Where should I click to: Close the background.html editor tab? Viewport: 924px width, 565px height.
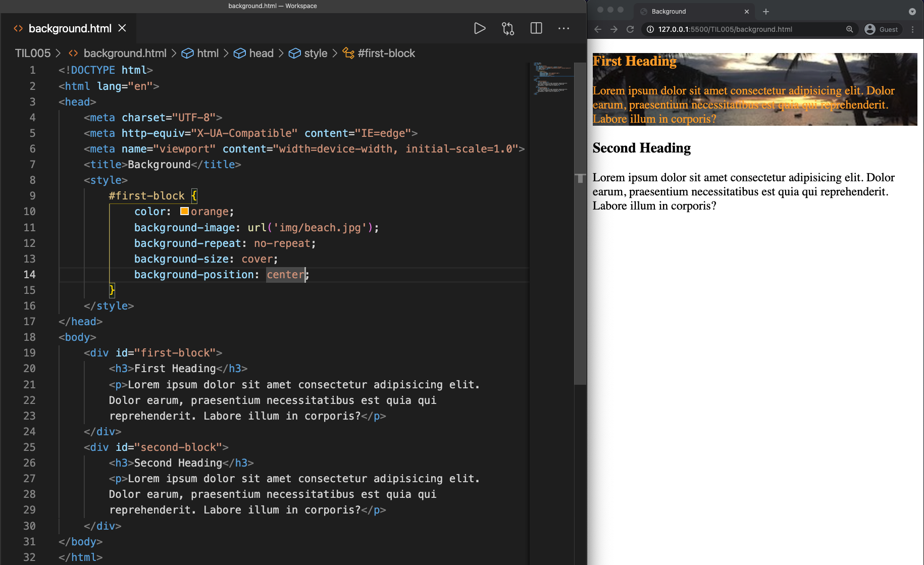point(122,28)
